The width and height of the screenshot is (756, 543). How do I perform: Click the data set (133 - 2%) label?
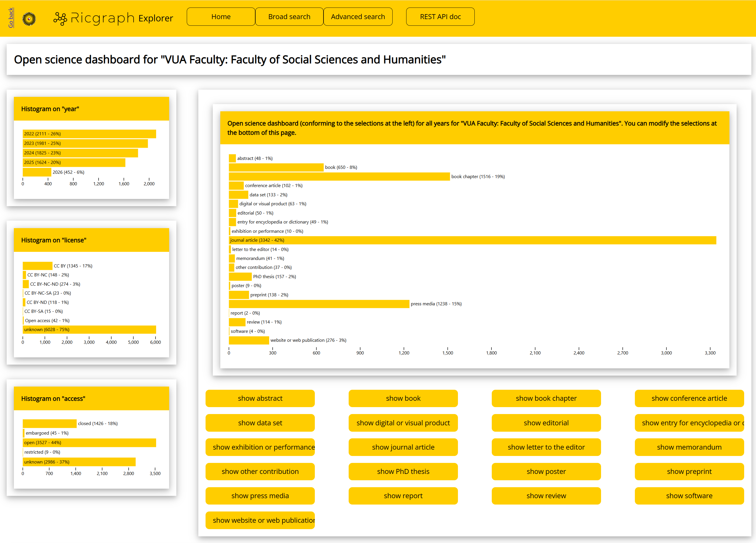point(268,195)
